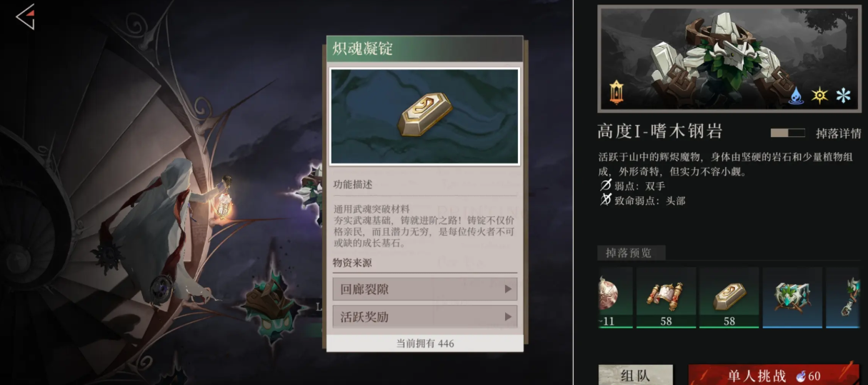
Task: Select the 掉落预览 tab
Action: (x=632, y=253)
